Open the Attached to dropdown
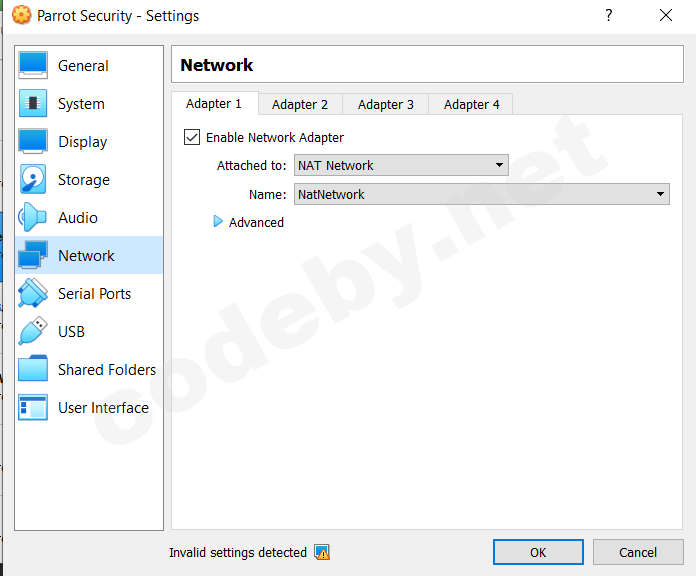 pyautogui.click(x=401, y=165)
